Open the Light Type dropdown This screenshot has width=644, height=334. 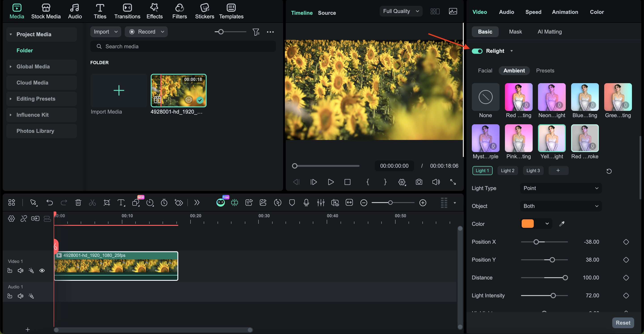[561, 188]
